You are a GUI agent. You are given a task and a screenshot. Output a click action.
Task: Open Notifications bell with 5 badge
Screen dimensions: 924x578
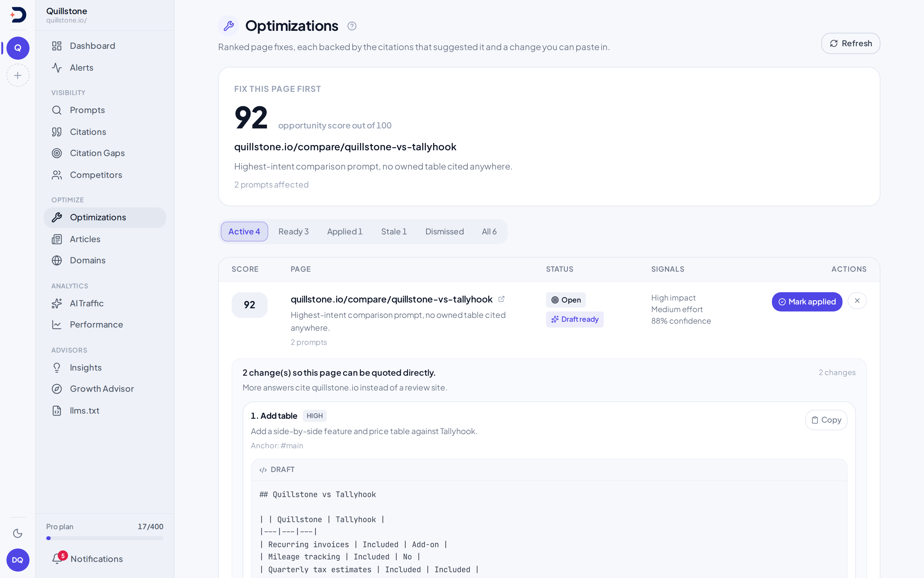[105, 559]
